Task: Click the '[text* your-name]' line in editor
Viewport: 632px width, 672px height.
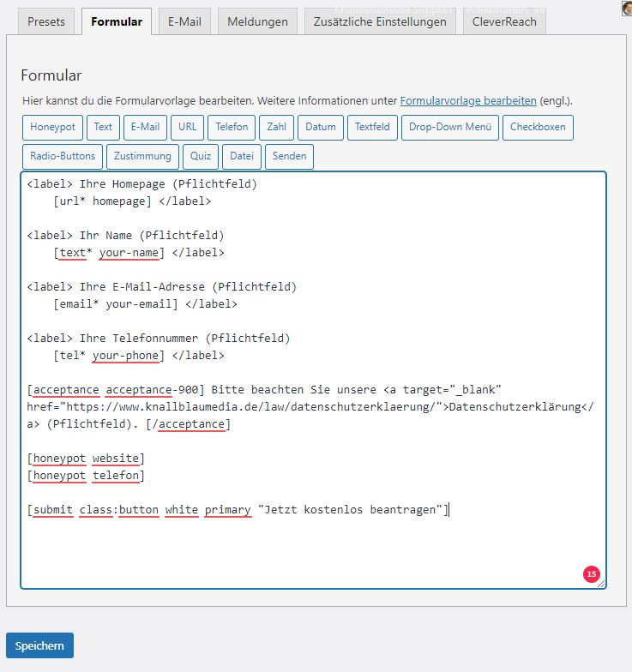Action: (x=139, y=252)
